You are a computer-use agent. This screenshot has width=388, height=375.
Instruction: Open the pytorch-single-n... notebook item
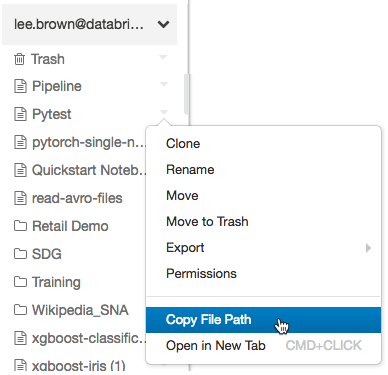89,142
